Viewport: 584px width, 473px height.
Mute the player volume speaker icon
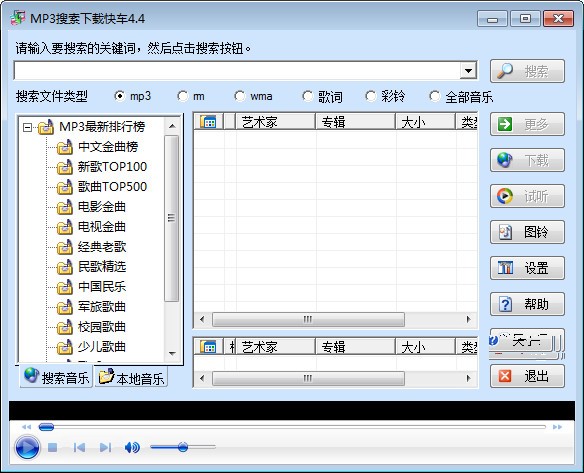(132, 447)
